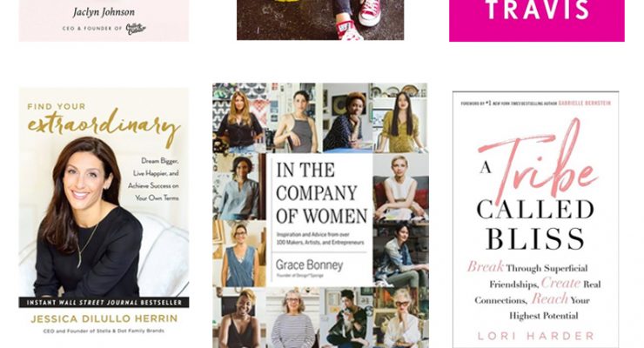Click the 'Dream Bigger, Live Happier' subtitle

coord(153,179)
